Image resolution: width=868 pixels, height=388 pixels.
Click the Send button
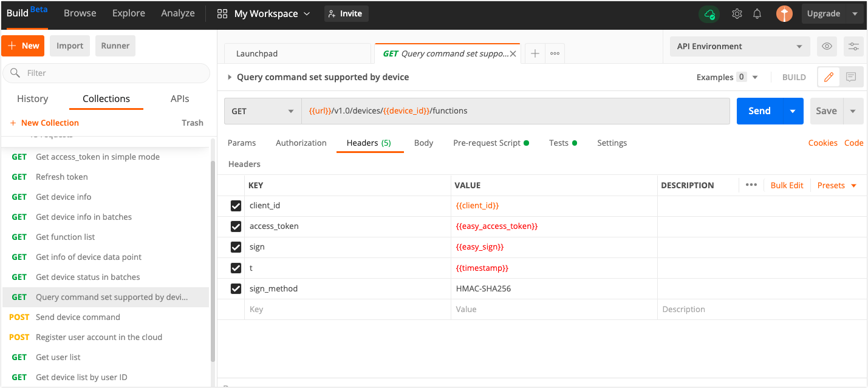pos(759,111)
